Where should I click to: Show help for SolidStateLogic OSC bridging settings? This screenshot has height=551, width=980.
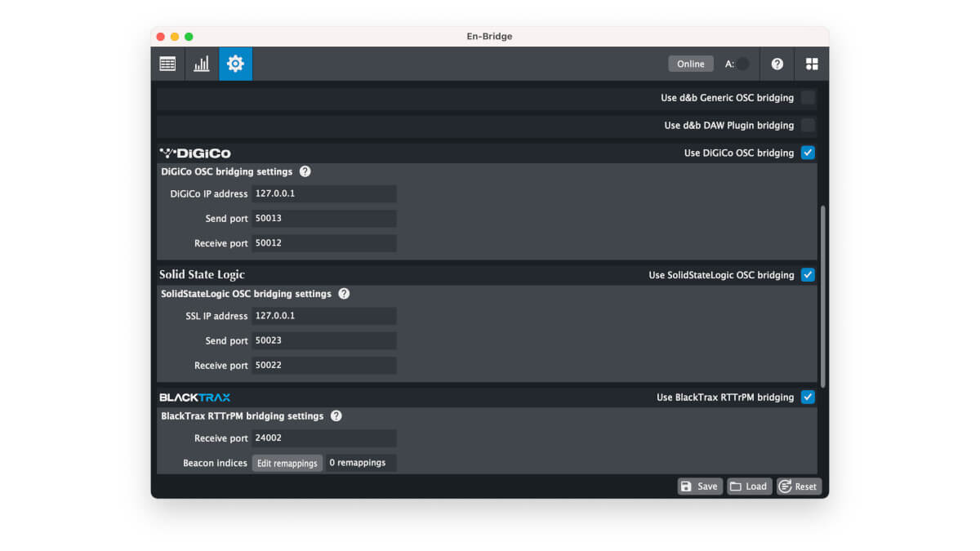click(x=344, y=294)
